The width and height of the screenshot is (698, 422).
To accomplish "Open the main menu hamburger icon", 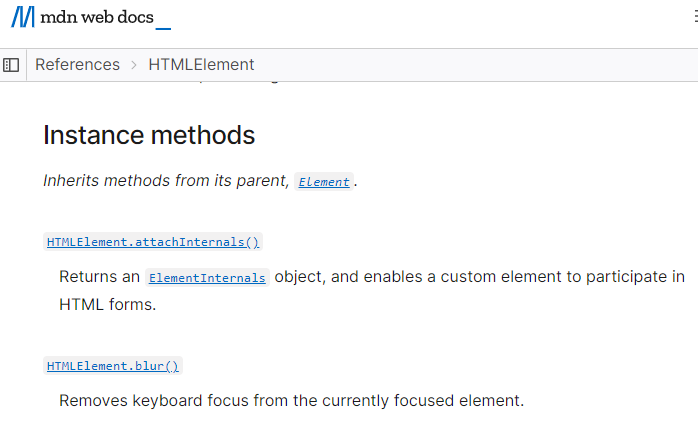I will click(694, 17).
